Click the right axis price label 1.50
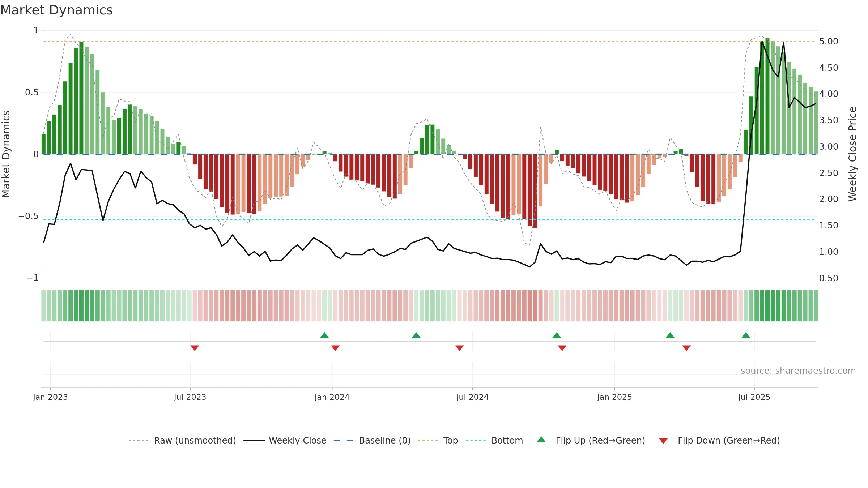The width and height of the screenshot is (868, 488). [x=829, y=226]
